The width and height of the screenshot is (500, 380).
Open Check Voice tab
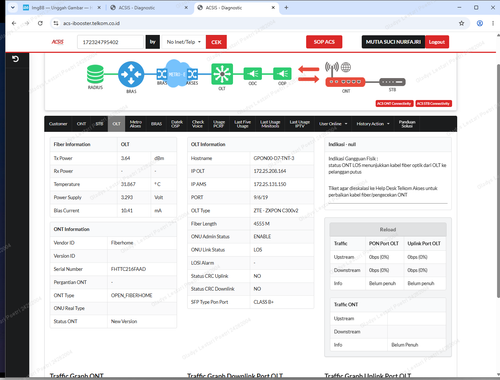[x=198, y=124]
